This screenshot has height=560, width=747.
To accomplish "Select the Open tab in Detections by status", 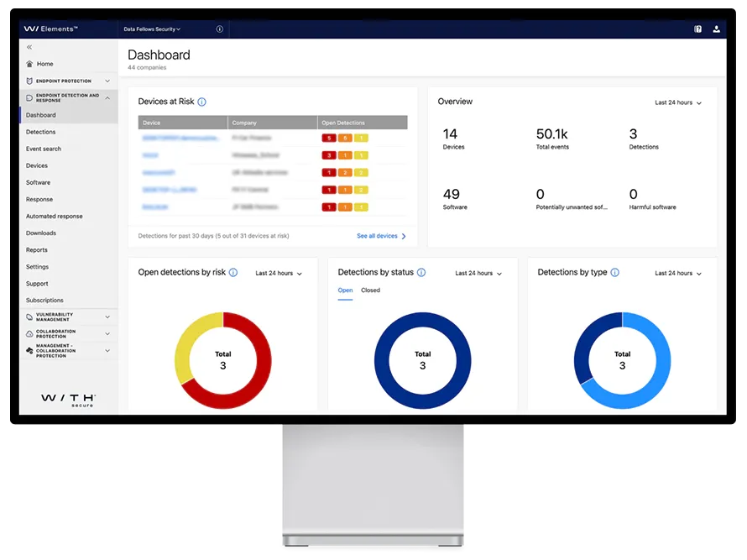I will click(x=345, y=290).
